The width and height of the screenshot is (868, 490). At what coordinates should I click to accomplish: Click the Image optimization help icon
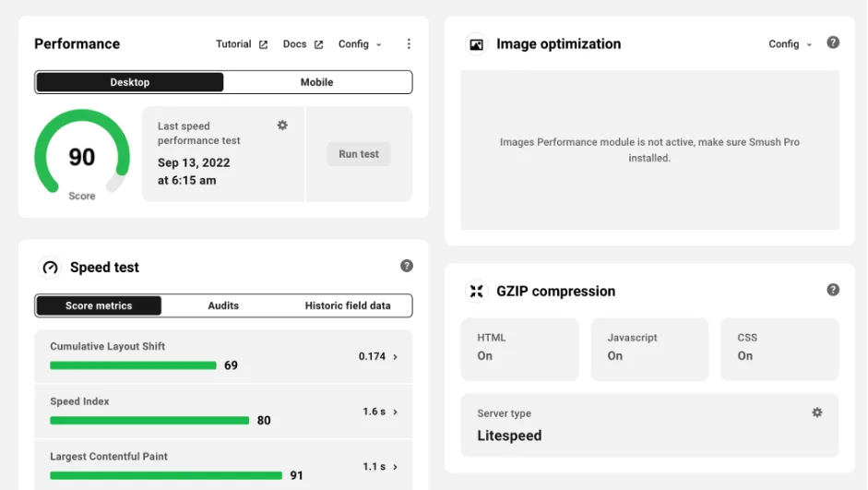(833, 42)
